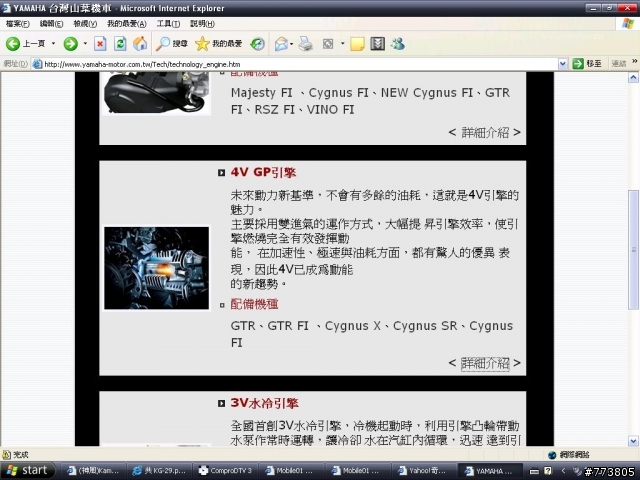The image size is (640, 480).
Task: Open the Messenger people icon
Action: coord(398,44)
